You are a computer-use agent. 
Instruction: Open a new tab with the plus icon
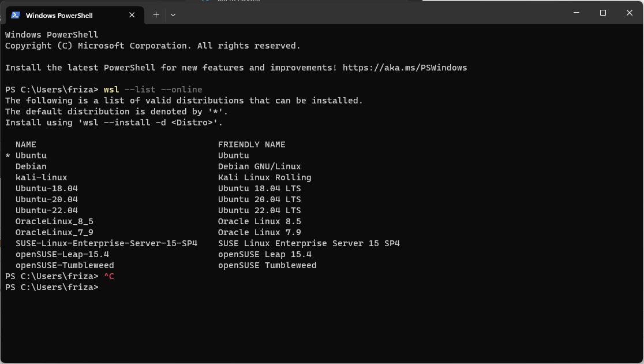(155, 15)
